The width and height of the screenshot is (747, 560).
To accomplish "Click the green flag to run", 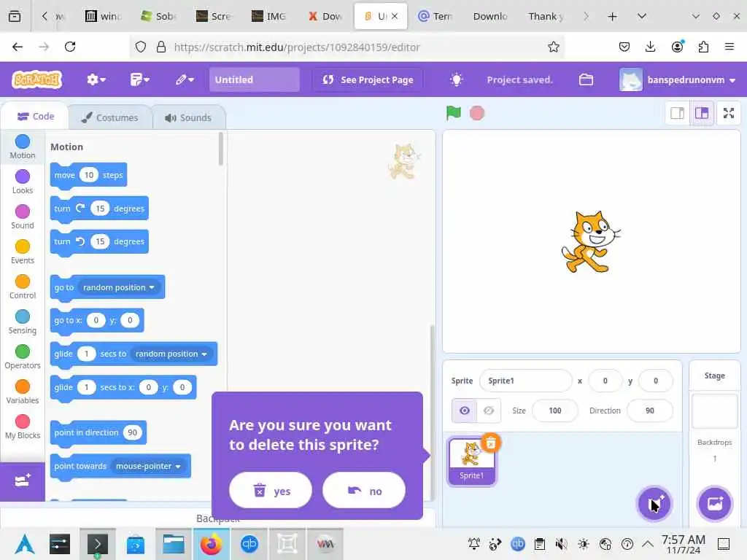I will 453,113.
